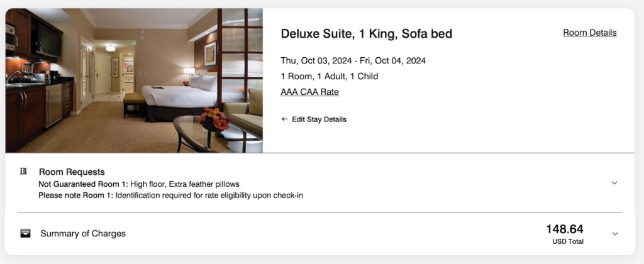Screen dimensions: 644x264
Task: Expand the Room Requests section chevron
Action: 614,183
